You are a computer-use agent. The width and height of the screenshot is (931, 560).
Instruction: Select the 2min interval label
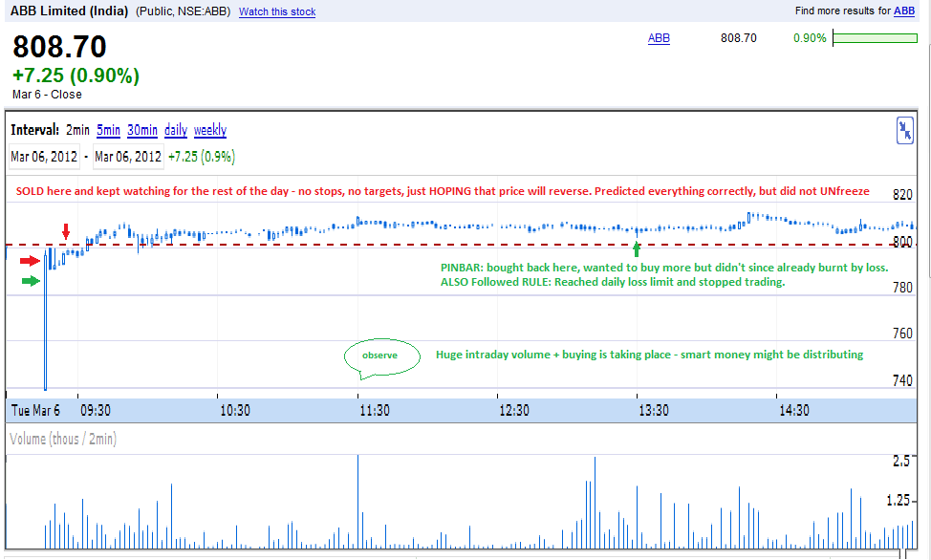(x=77, y=130)
